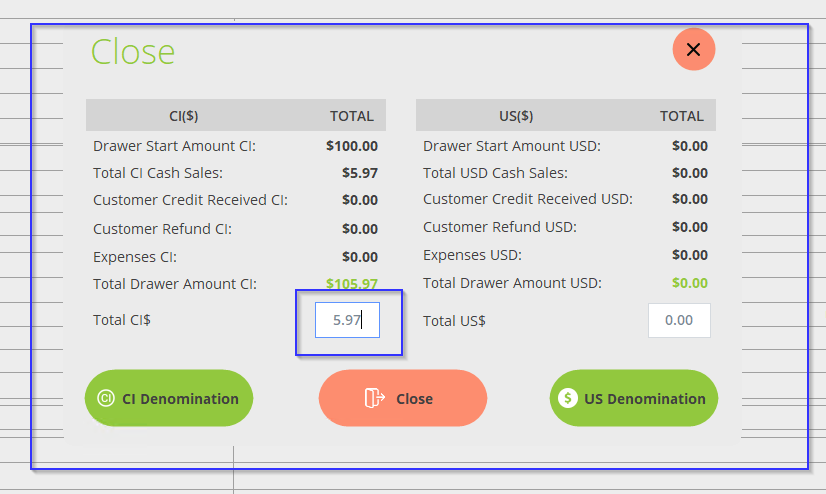The width and height of the screenshot is (826, 494).
Task: Click the exit door icon on Close button
Action: 375,399
